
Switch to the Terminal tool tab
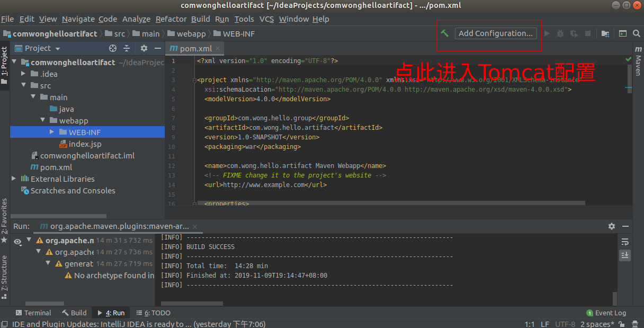click(33, 313)
